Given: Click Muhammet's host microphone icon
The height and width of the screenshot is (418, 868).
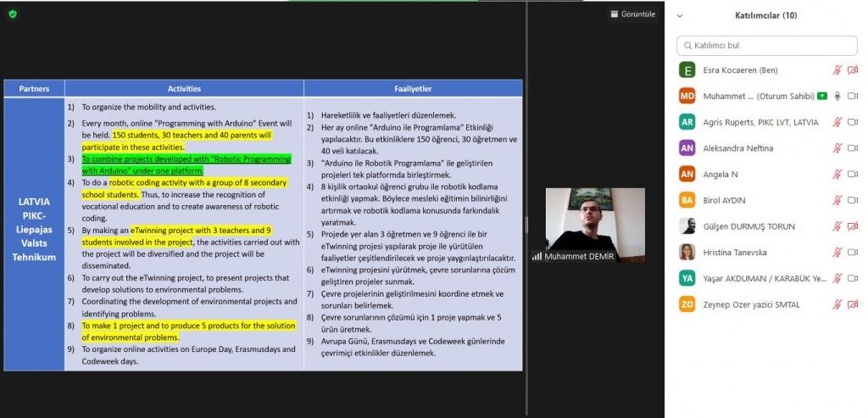Looking at the screenshot, I should click(837, 97).
